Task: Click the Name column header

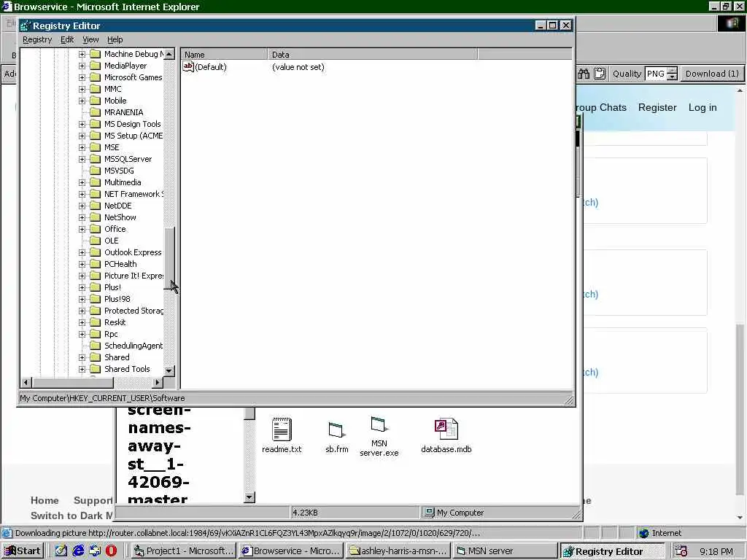Action: [x=224, y=54]
